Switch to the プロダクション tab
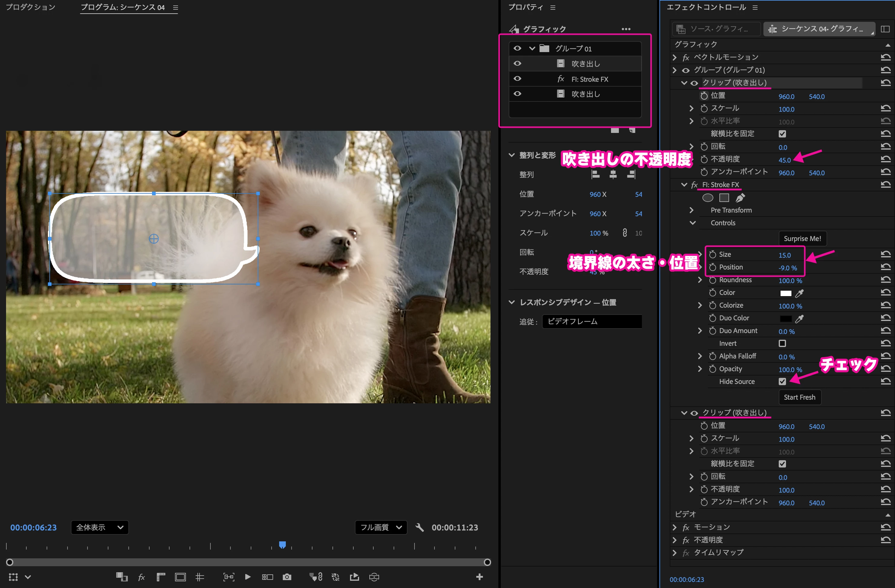 [x=31, y=7]
